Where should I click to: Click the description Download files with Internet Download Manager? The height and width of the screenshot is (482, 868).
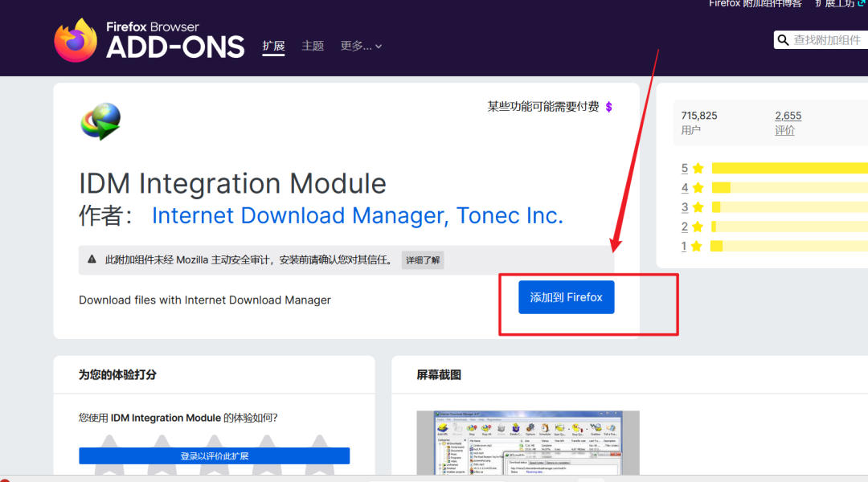205,300
